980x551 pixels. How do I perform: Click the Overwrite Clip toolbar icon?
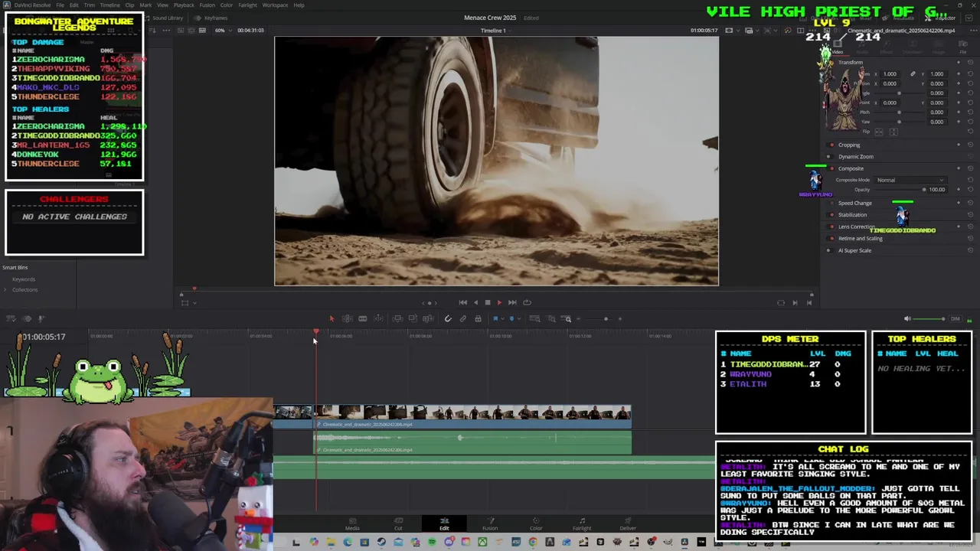[x=413, y=318]
